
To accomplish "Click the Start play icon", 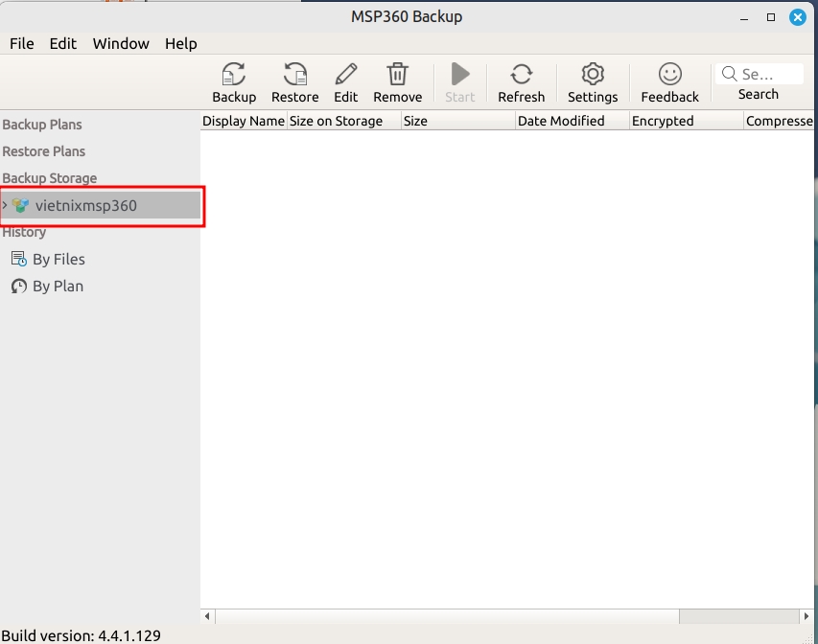I will pyautogui.click(x=460, y=74).
